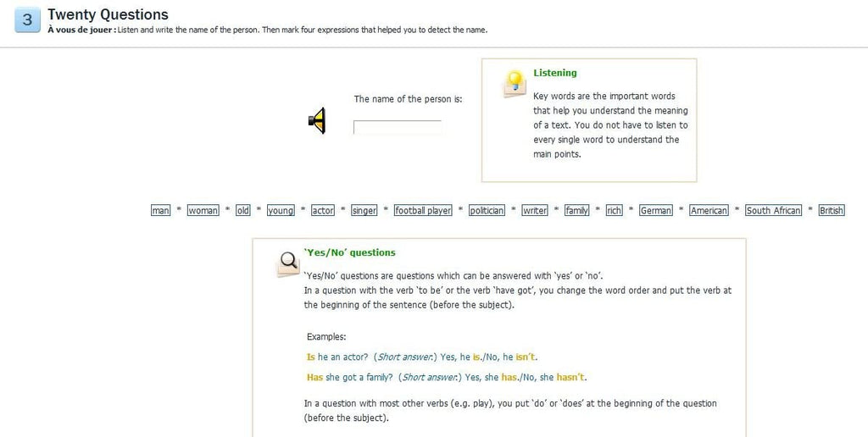Screen dimensions: 868x437
Task: Mark the 'South African' expression
Action: tap(773, 210)
